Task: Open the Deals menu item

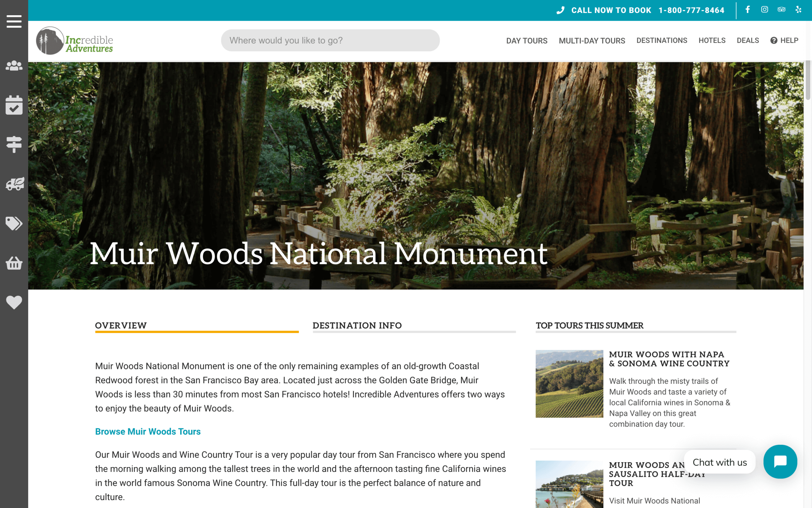Action: pos(748,40)
